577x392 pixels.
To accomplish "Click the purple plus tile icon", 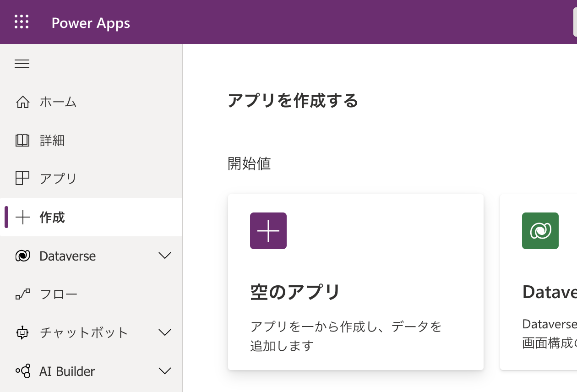I will (268, 231).
